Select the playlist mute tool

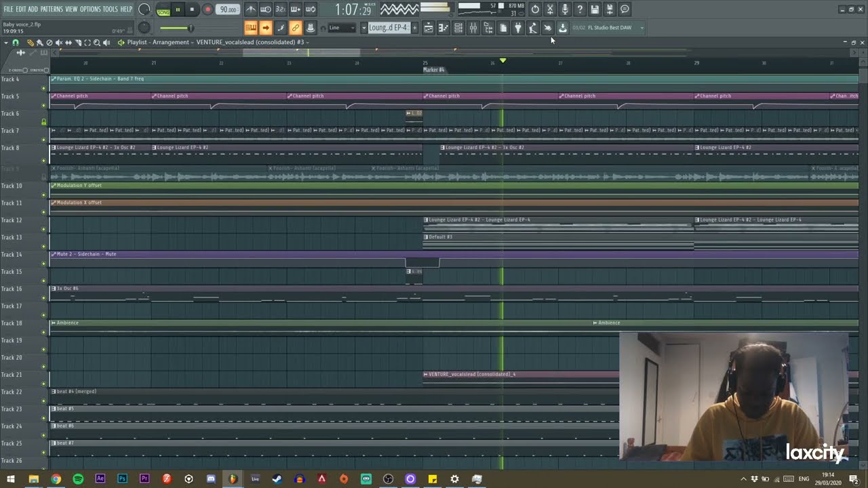click(58, 42)
